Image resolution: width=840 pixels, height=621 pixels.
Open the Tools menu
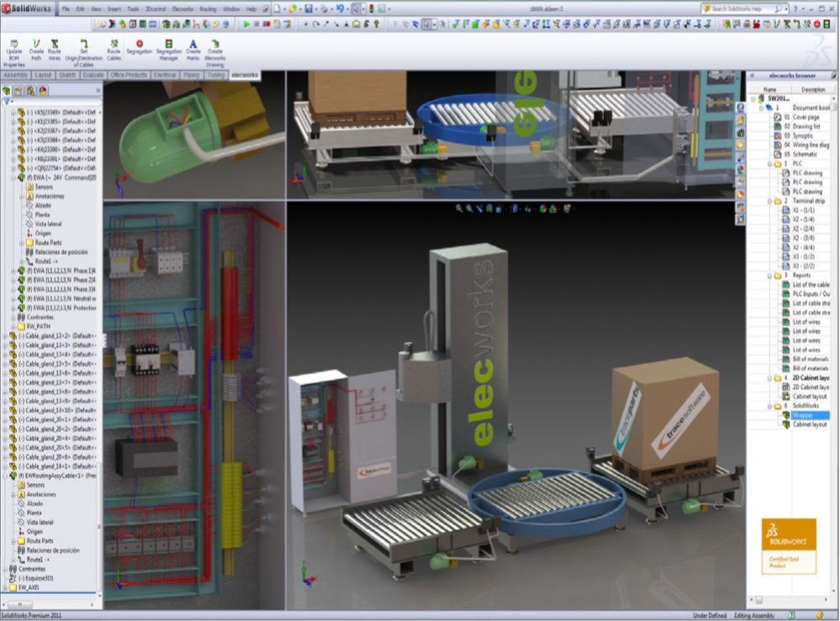point(133,9)
